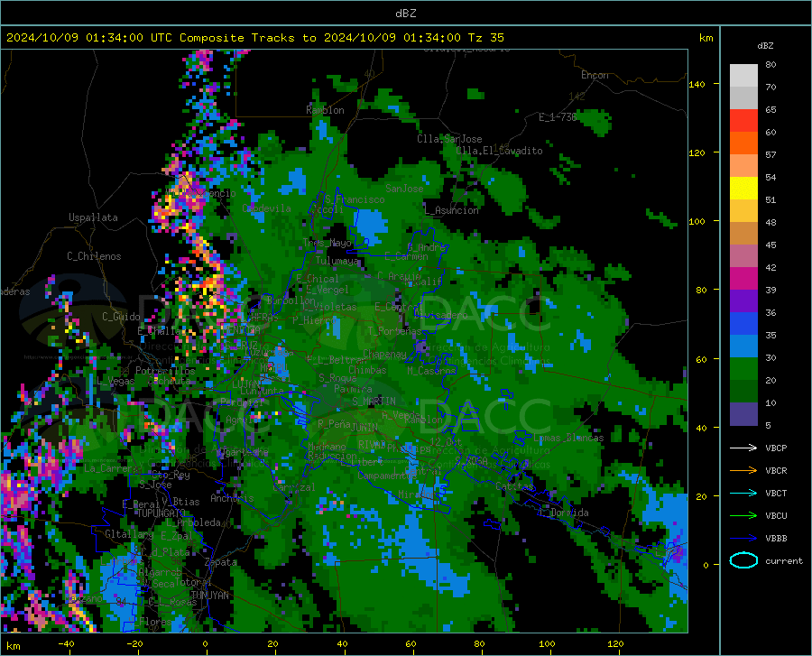This screenshot has height=656, width=812.
Task: Click the Tulumaya place label
Action: coord(337,261)
